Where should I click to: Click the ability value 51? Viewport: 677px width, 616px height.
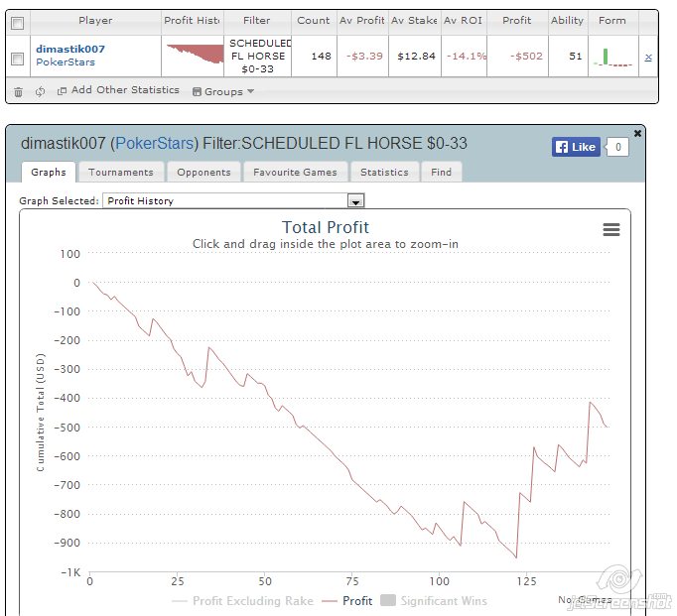(x=575, y=57)
